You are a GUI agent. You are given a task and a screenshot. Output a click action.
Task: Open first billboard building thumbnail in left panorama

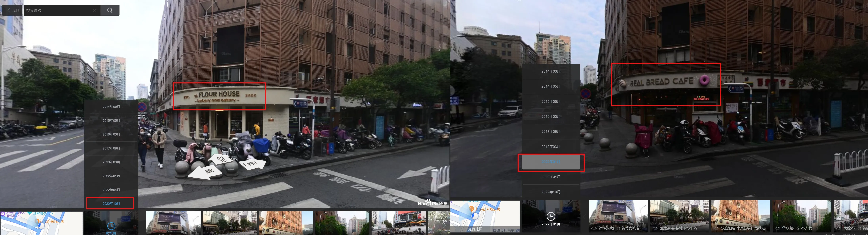point(173,223)
